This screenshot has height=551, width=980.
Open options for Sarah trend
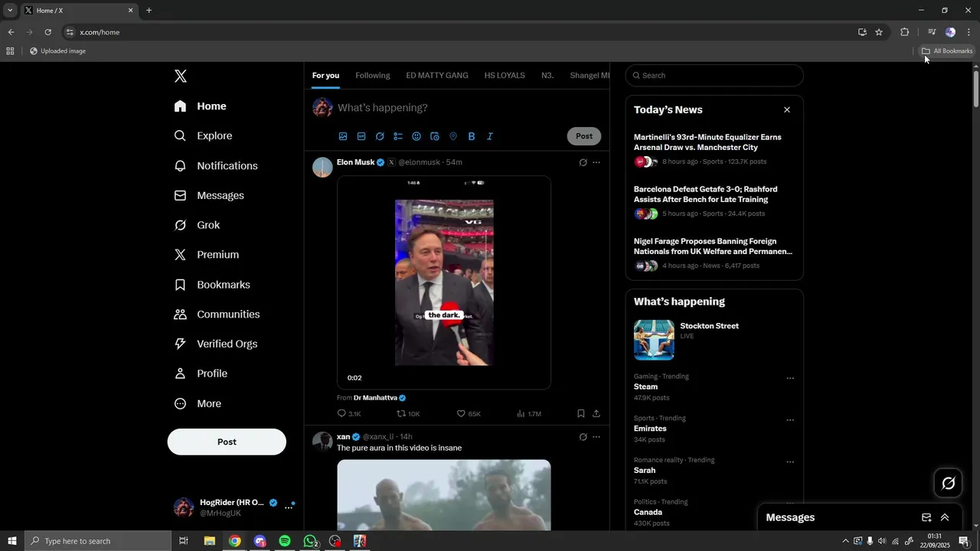coord(790,462)
